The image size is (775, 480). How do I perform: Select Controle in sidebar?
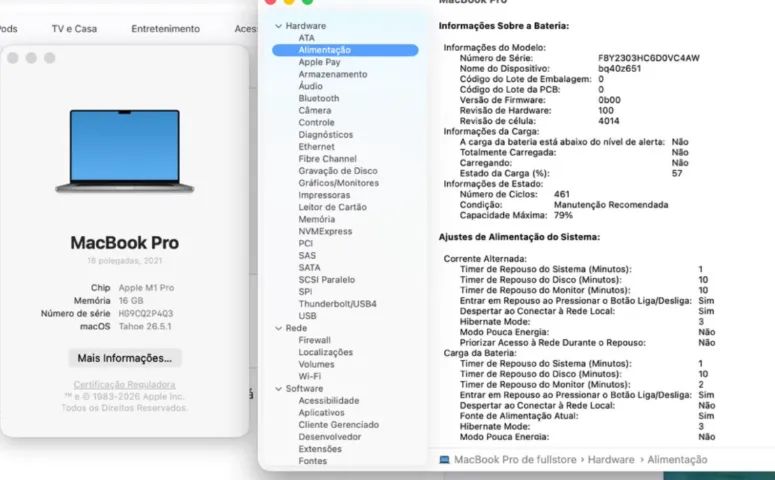click(x=316, y=123)
